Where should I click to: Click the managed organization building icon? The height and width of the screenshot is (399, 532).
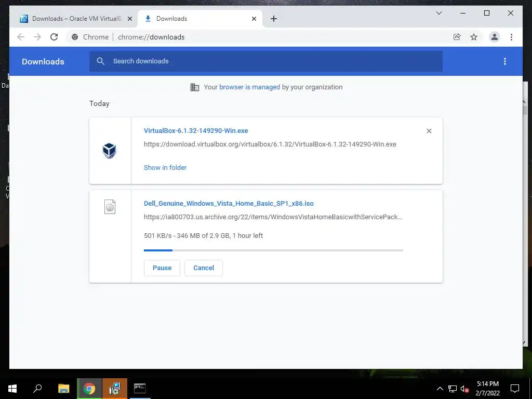(x=195, y=87)
